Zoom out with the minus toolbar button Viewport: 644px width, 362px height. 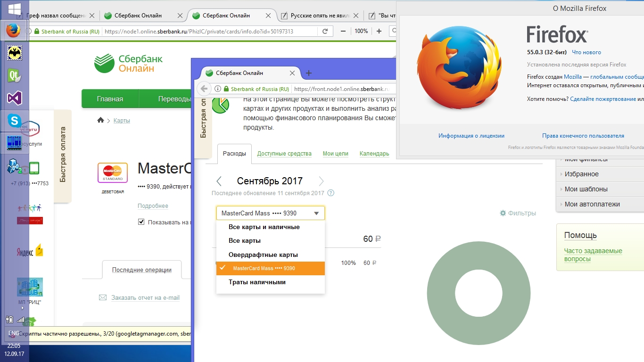tap(343, 31)
